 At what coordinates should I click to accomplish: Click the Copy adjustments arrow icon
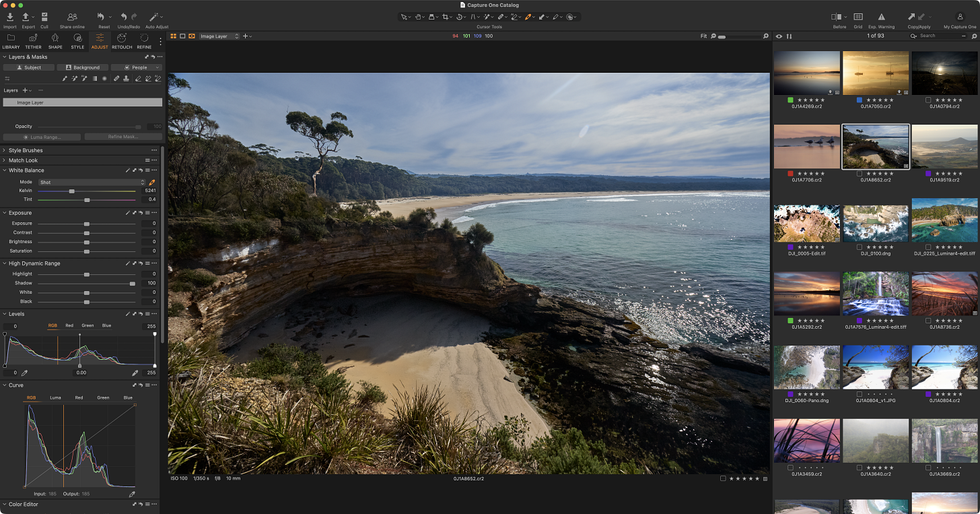[911, 17]
